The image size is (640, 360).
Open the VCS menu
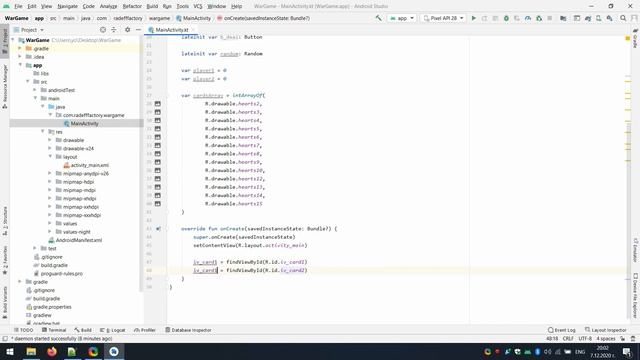[198, 6]
